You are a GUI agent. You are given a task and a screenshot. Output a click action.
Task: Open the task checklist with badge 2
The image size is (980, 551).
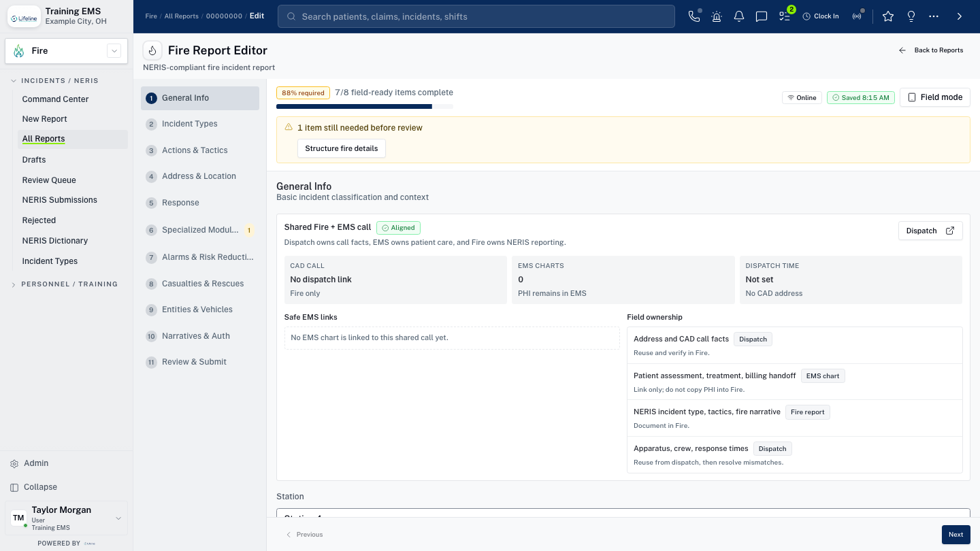click(785, 15)
